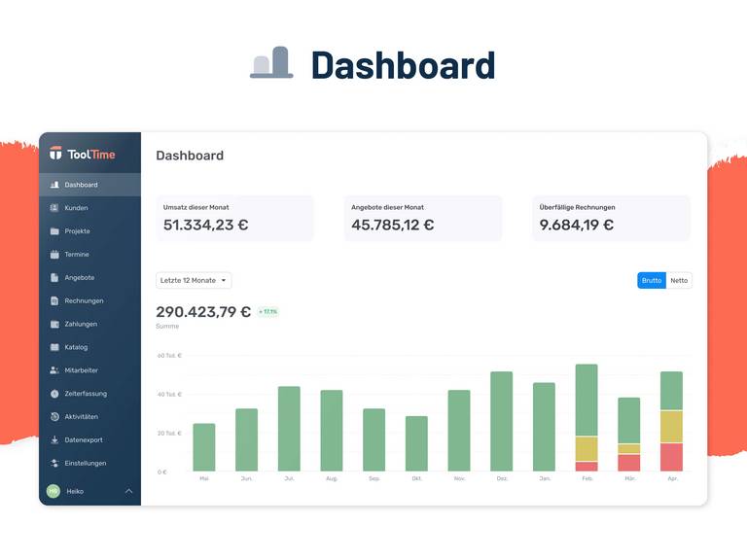Click the Einstellungen settings icon
The image size is (747, 560).
(x=54, y=464)
